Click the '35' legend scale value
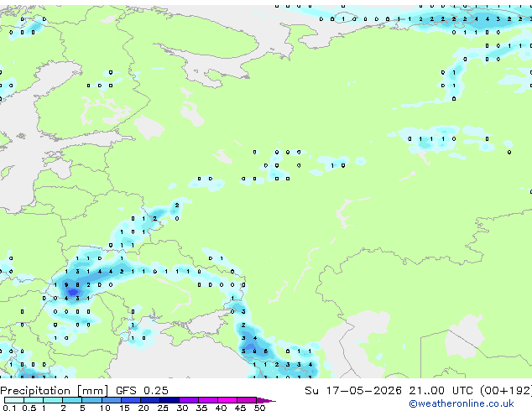532x411 pixels. coord(201,408)
